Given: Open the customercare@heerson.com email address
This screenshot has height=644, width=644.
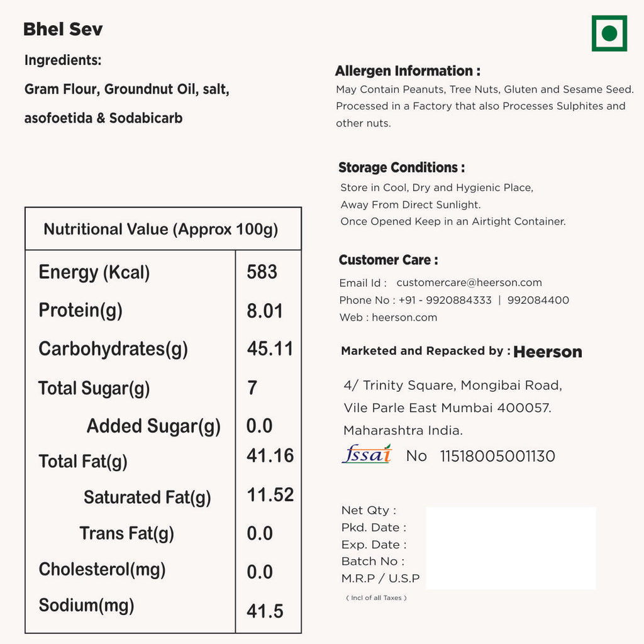Looking at the screenshot, I should [469, 283].
